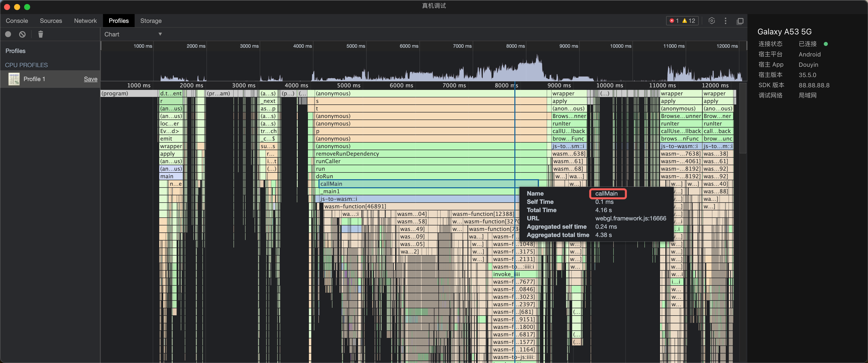Click the emit bar in left stack
The image size is (868, 363).
point(171,138)
